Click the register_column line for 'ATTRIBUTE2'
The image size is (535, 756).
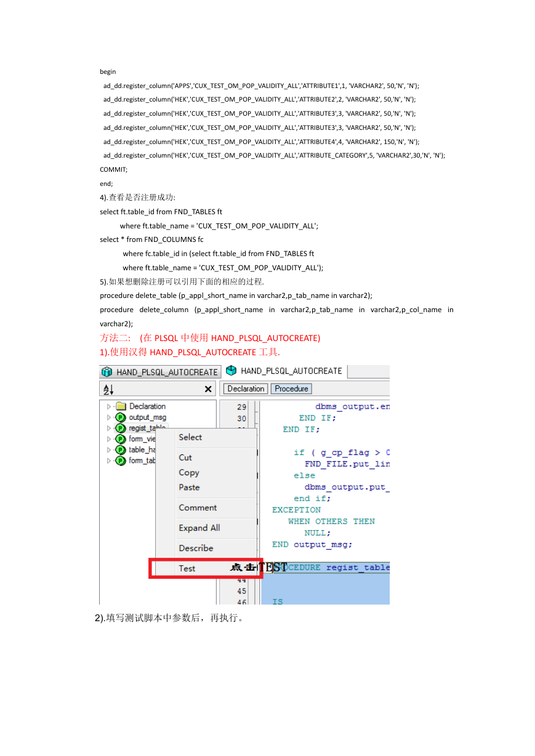point(259,99)
